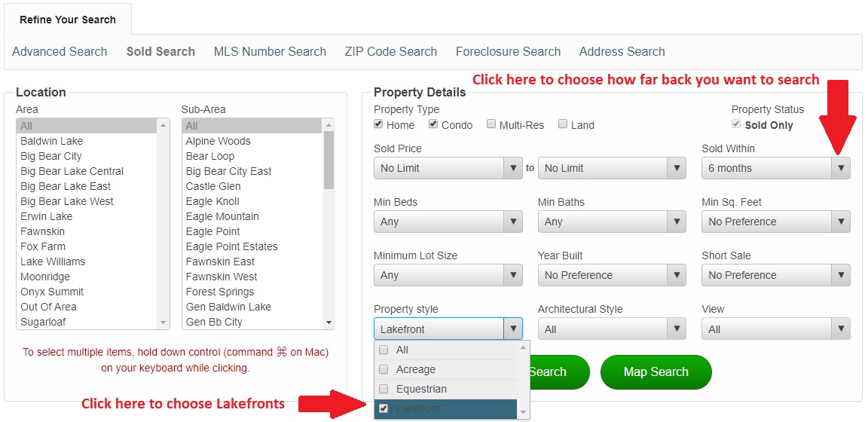
Task: Open the Year Built dropdown
Action: click(x=611, y=275)
